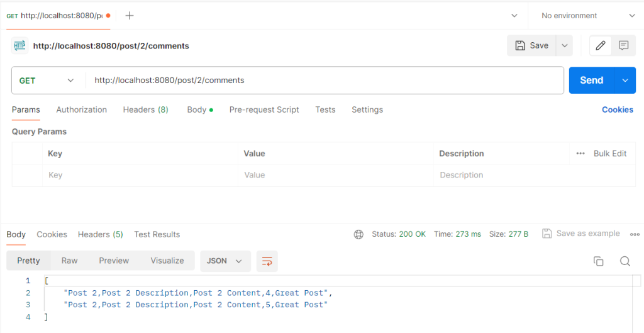Click the HTTP request type icon
The image size is (644, 333).
pyautogui.click(x=19, y=45)
